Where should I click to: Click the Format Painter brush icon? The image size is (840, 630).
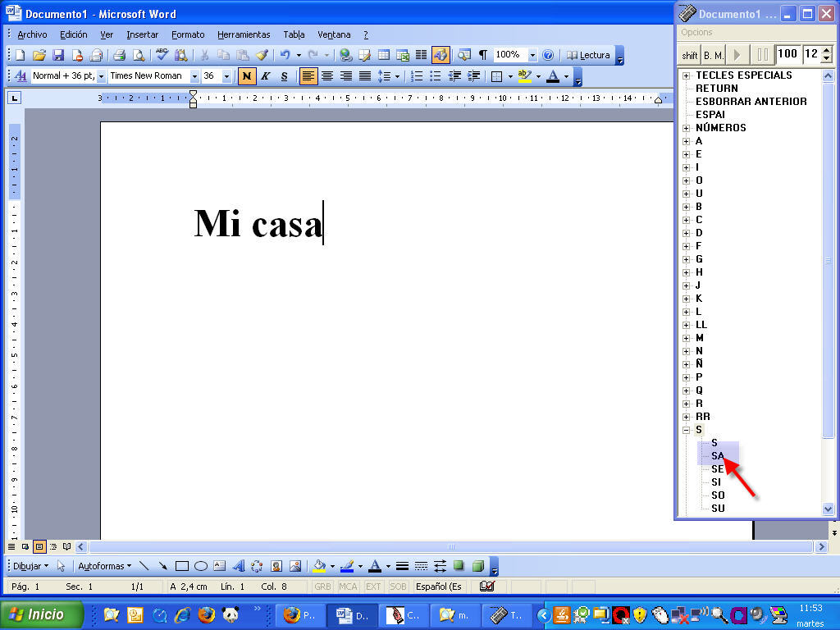[x=262, y=55]
